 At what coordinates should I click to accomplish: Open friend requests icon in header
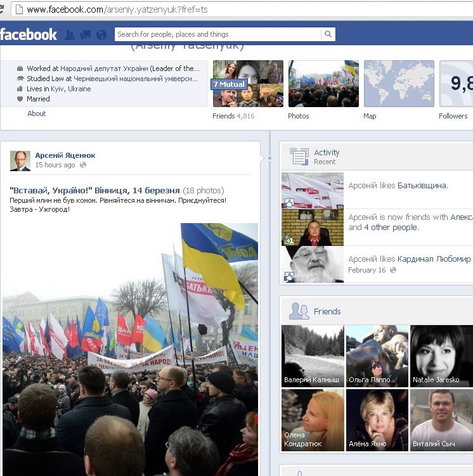(x=70, y=35)
